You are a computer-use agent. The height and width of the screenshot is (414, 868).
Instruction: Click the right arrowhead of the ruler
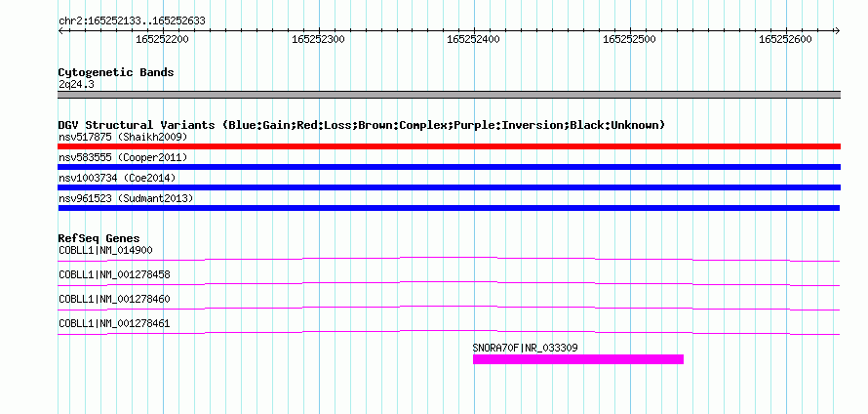837,30
